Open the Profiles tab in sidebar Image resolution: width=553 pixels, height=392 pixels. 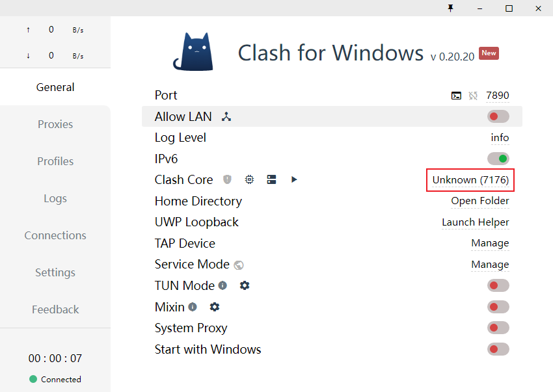(x=55, y=161)
